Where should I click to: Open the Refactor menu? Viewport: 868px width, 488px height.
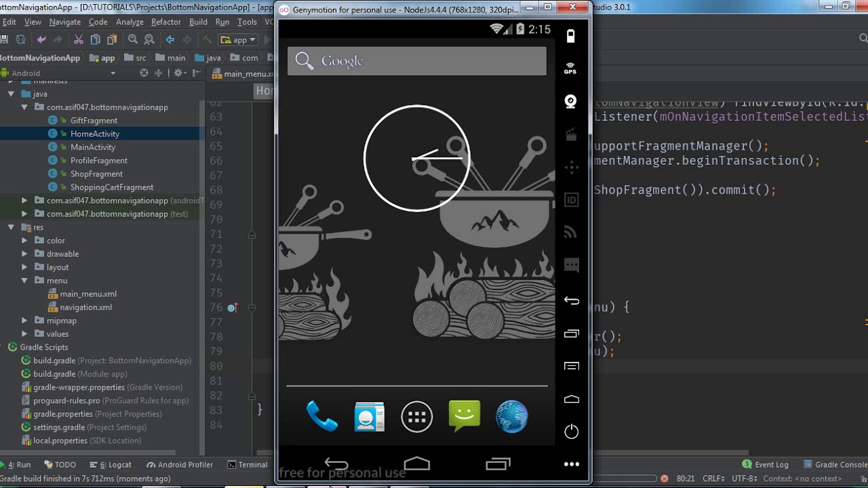(166, 22)
